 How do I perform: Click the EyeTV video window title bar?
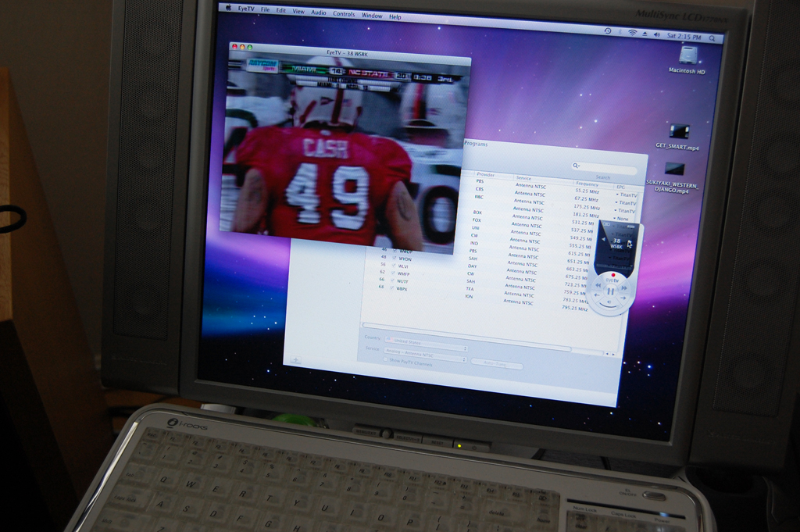(350, 53)
